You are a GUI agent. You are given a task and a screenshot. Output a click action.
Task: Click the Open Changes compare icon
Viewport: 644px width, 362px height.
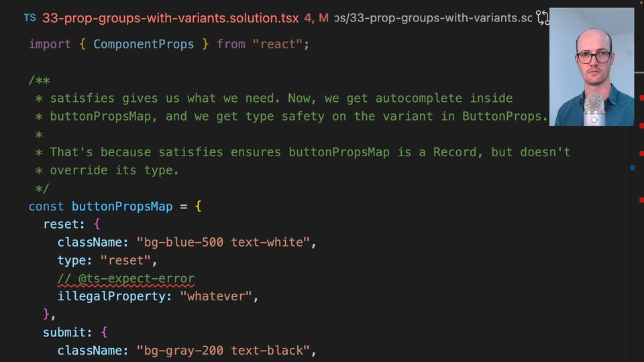coord(542,18)
